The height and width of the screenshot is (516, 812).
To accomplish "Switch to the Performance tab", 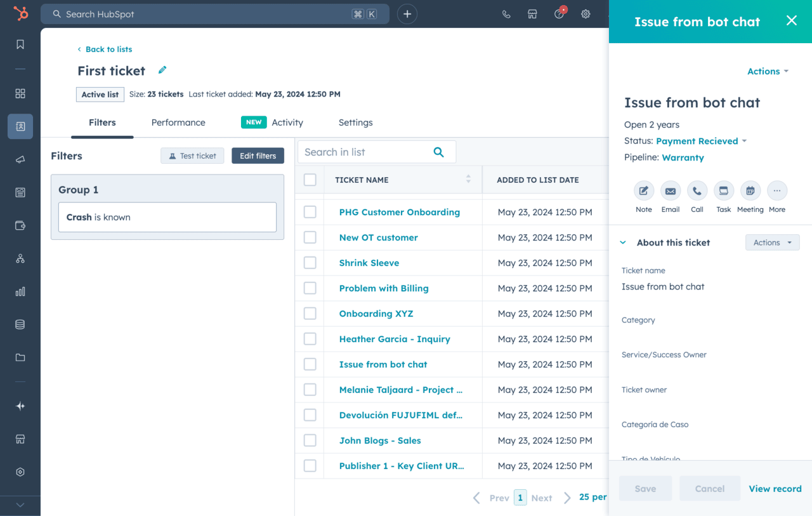I will [x=178, y=122].
